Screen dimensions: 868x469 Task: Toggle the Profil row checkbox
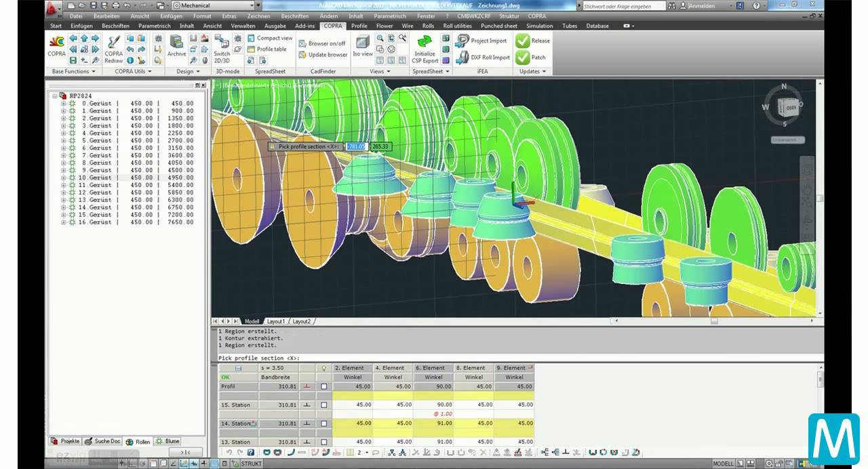[323, 387]
